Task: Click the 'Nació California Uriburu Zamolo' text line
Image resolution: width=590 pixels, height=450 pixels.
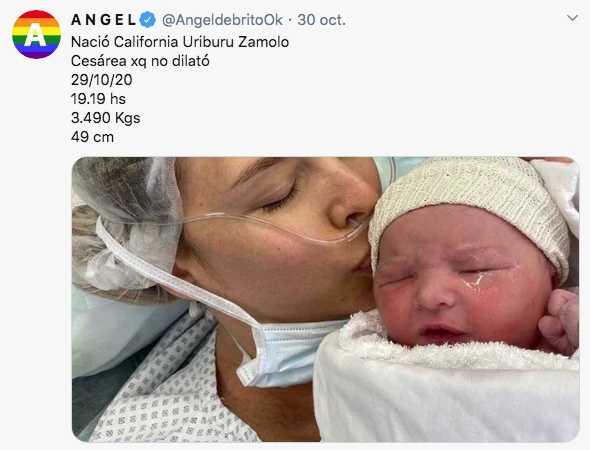Action: [x=180, y=42]
